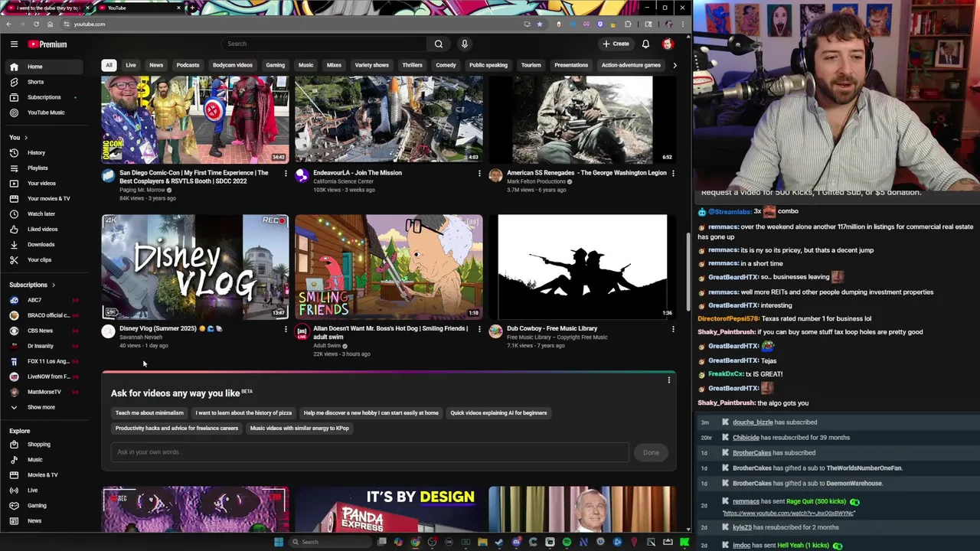Open Dub Cowboy - Free Music Library title
The image size is (980, 551).
pyautogui.click(x=552, y=328)
